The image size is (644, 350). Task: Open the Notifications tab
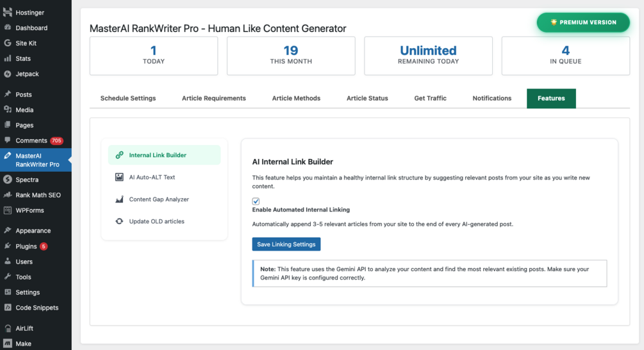point(492,98)
